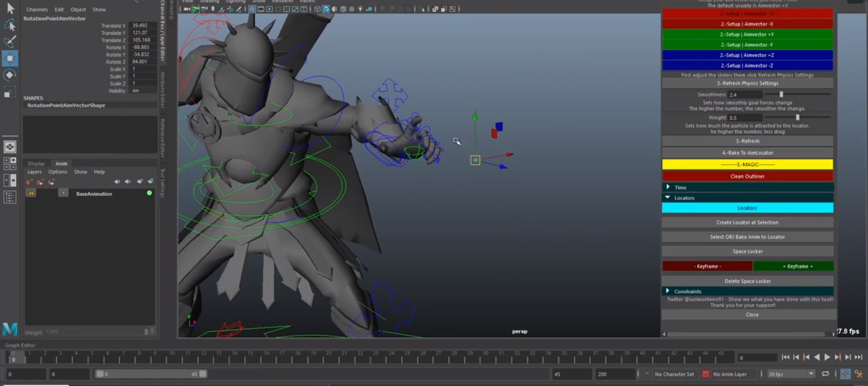This screenshot has width=868, height=386.
Task: Click the red Clean Outliner button
Action: point(747,176)
